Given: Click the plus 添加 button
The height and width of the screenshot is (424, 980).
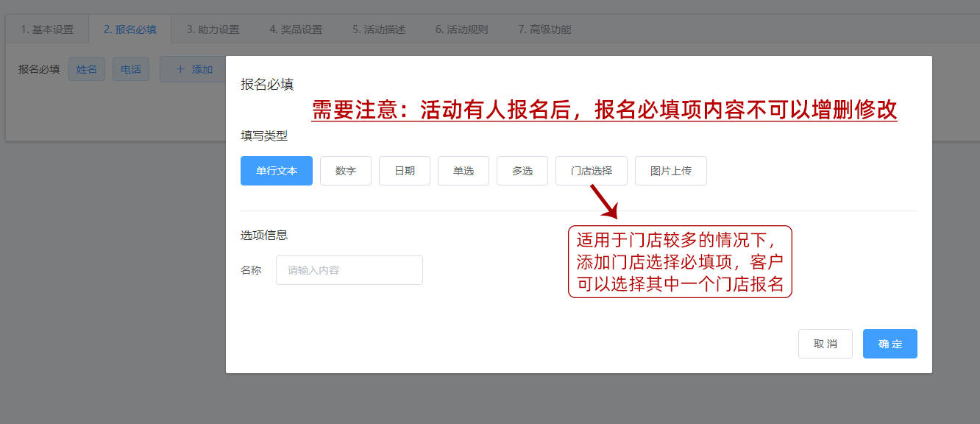Looking at the screenshot, I should pyautogui.click(x=193, y=69).
